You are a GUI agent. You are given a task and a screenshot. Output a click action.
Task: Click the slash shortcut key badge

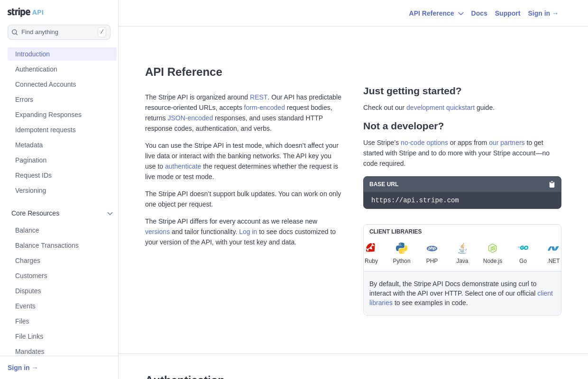point(102,32)
